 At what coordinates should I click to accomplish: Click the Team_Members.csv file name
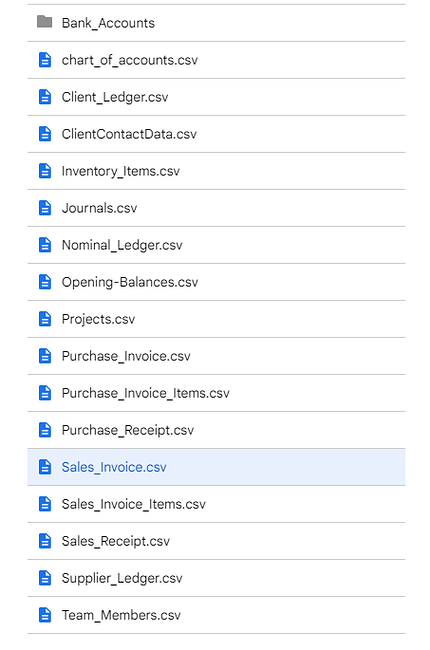coord(121,615)
